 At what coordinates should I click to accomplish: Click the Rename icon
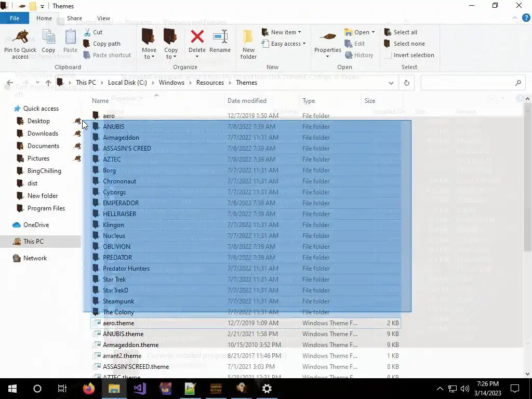click(220, 37)
